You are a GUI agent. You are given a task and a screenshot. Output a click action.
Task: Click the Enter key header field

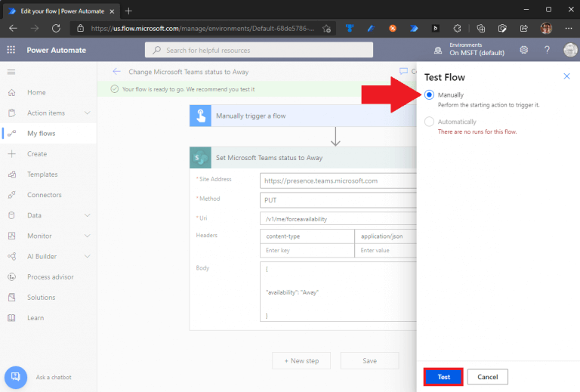[307, 250]
